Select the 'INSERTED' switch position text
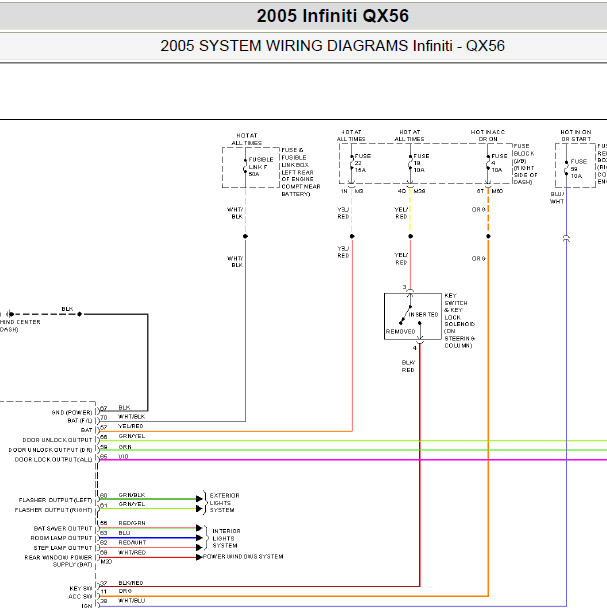This screenshot has height=608, width=607. pyautogui.click(x=423, y=314)
